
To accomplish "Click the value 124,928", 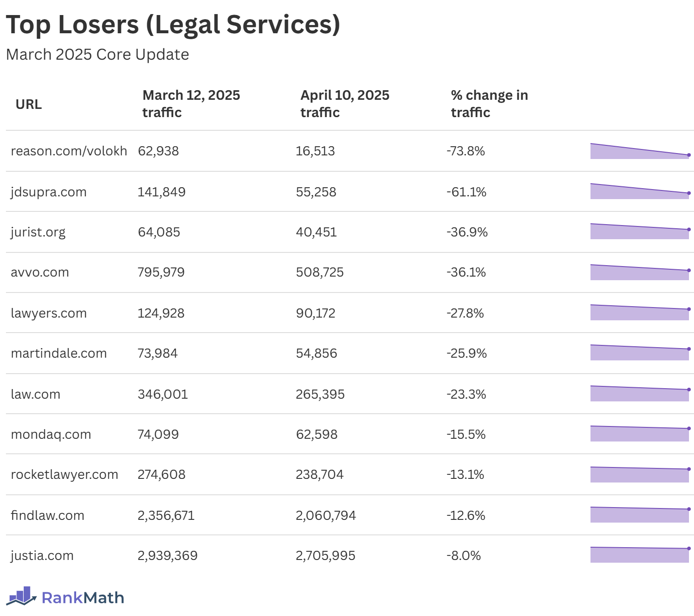I will point(161,313).
